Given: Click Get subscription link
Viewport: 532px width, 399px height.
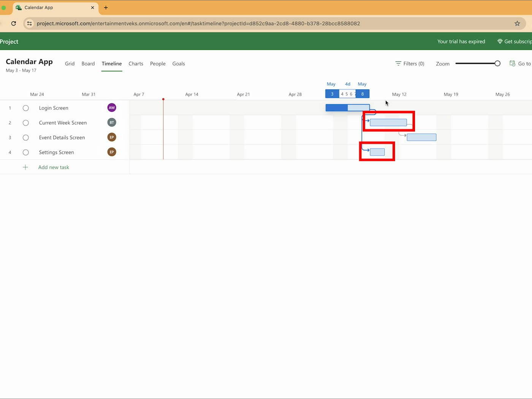Looking at the screenshot, I should click(515, 41).
